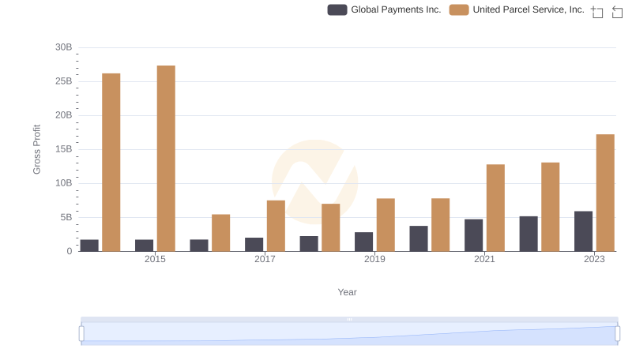
Task: Click the 2019 x-axis label
Action: tap(374, 259)
